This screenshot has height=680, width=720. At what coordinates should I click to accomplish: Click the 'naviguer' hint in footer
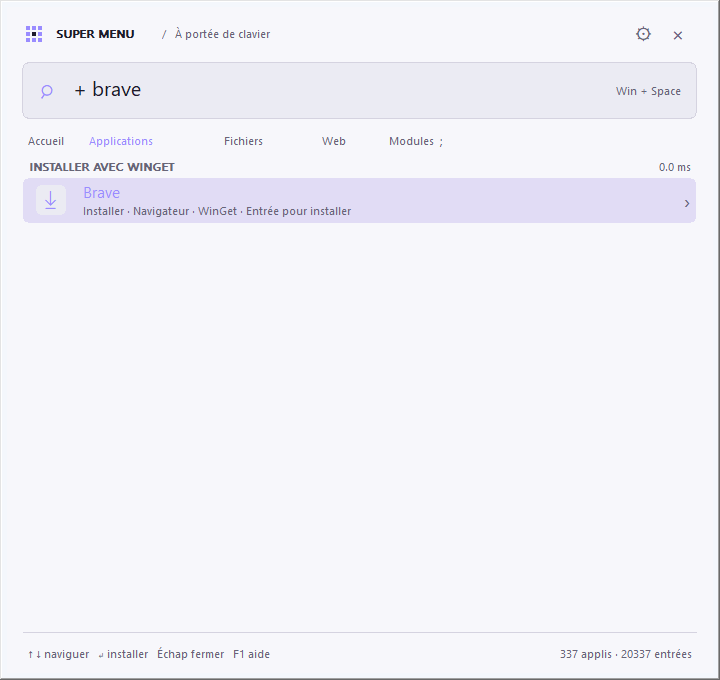(67, 654)
